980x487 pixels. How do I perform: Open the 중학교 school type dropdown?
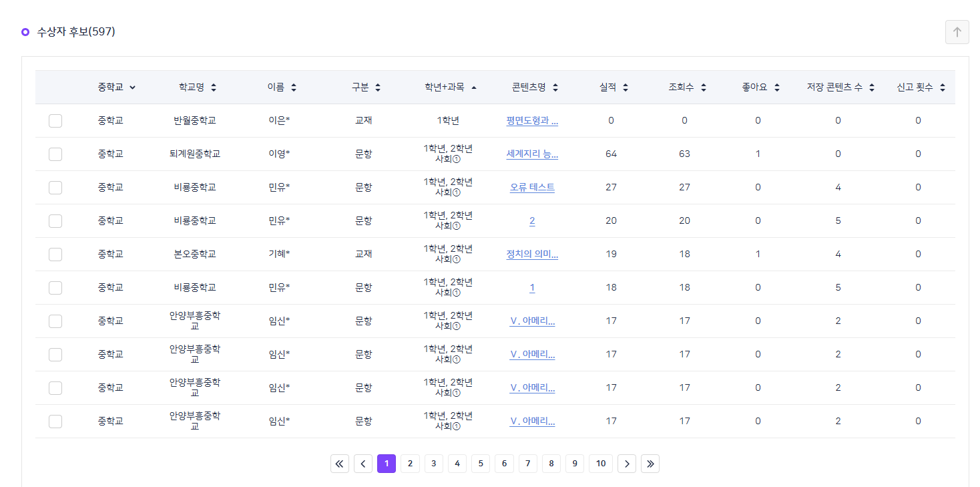click(117, 88)
